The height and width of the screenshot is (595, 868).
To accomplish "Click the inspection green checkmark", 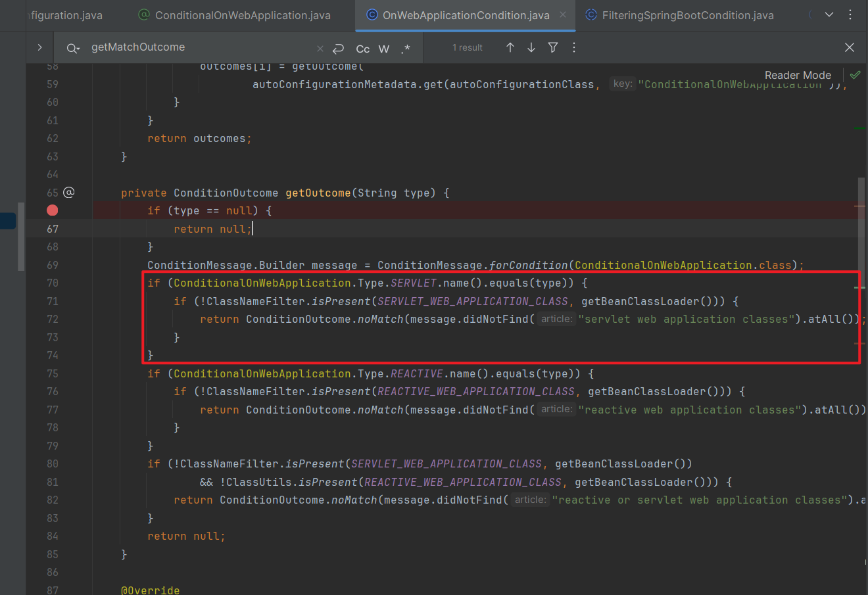I will pos(855,75).
